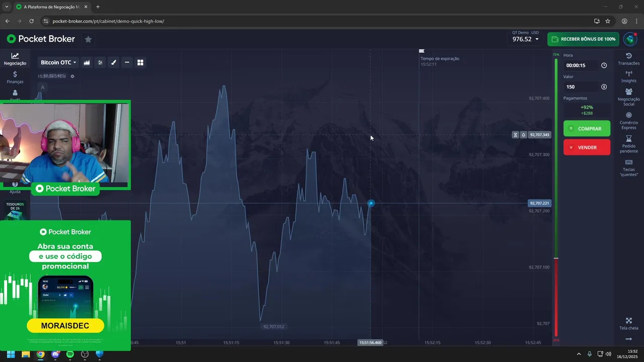644x362 pixels.
Task: Select the drawing brush tool
Action: coord(114,62)
